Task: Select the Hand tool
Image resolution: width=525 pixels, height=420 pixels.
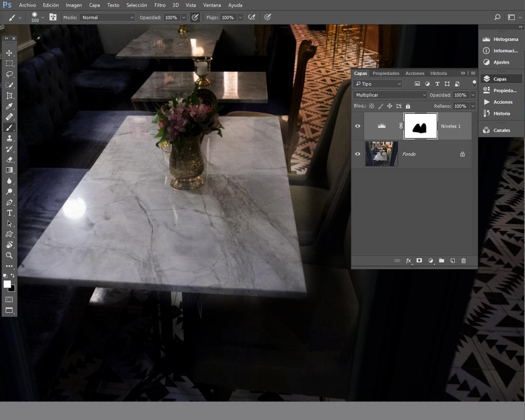Action: pyautogui.click(x=9, y=245)
